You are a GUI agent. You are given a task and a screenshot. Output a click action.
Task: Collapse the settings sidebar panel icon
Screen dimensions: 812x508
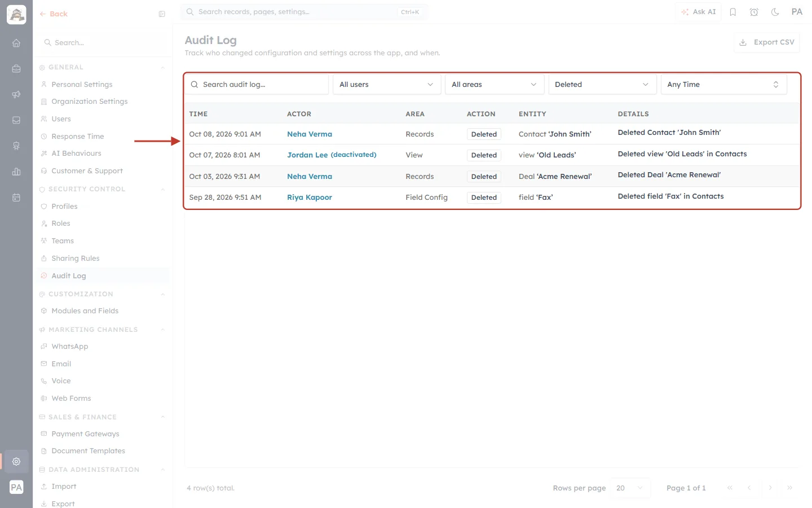click(162, 14)
